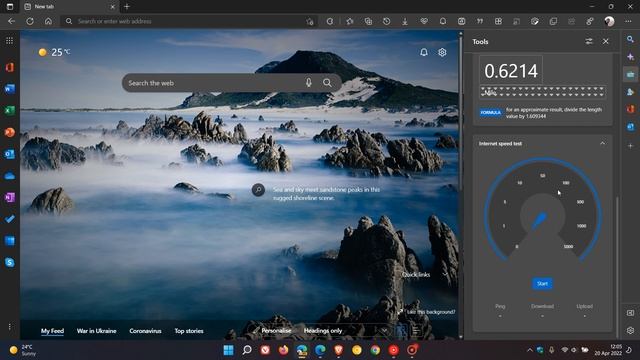Open a new tab with plus button
640x360 pixels.
pos(127,7)
